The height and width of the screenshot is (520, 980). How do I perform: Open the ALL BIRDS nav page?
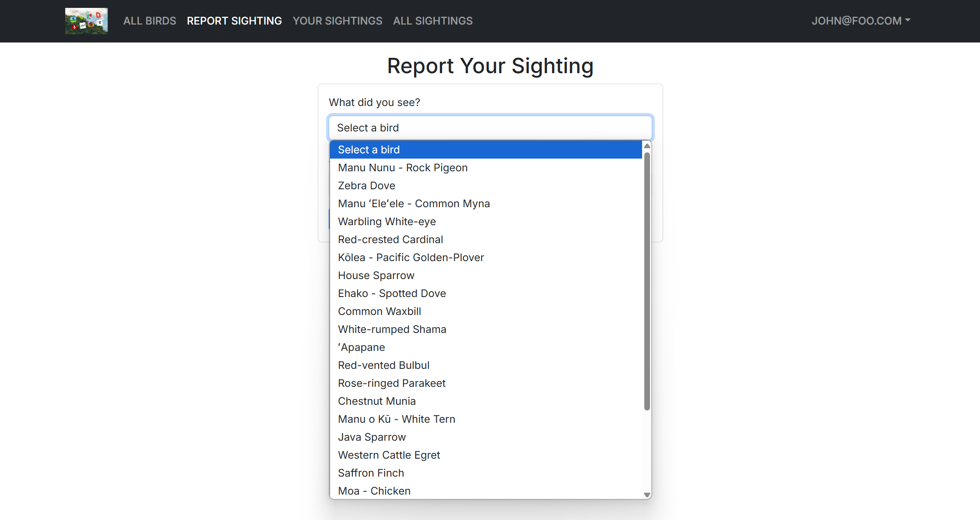pyautogui.click(x=149, y=21)
